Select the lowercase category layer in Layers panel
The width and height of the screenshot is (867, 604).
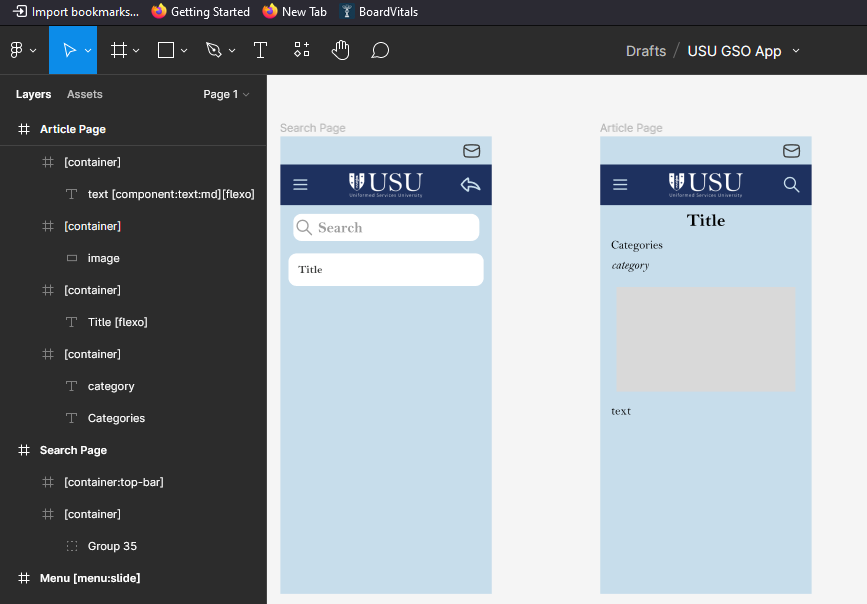(133, 386)
